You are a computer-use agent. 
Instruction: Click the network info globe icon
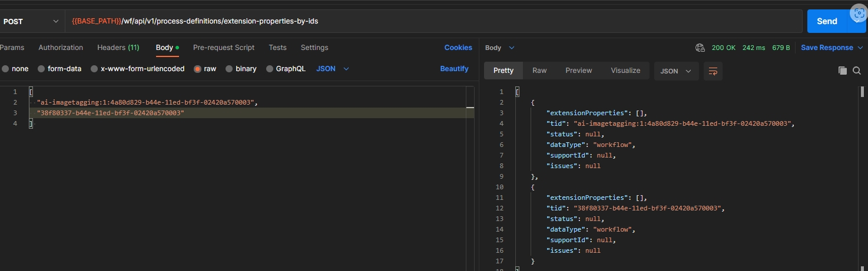pos(700,48)
